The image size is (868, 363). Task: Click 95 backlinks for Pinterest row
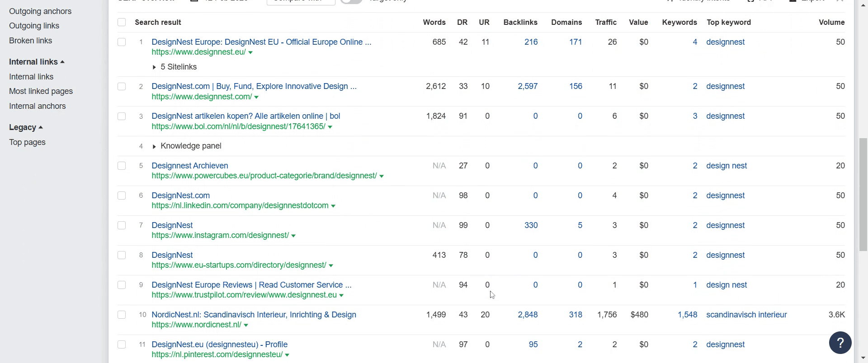(x=533, y=344)
